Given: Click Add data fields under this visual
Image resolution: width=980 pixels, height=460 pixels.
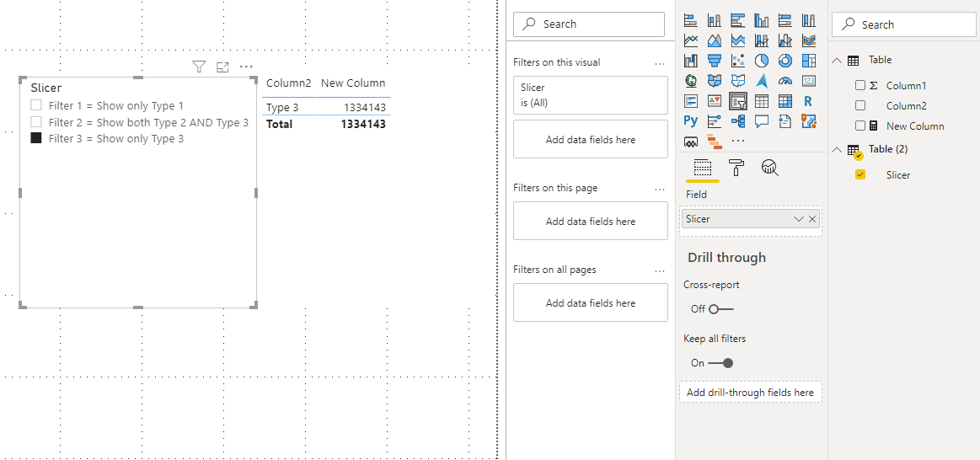Looking at the screenshot, I should point(591,139).
